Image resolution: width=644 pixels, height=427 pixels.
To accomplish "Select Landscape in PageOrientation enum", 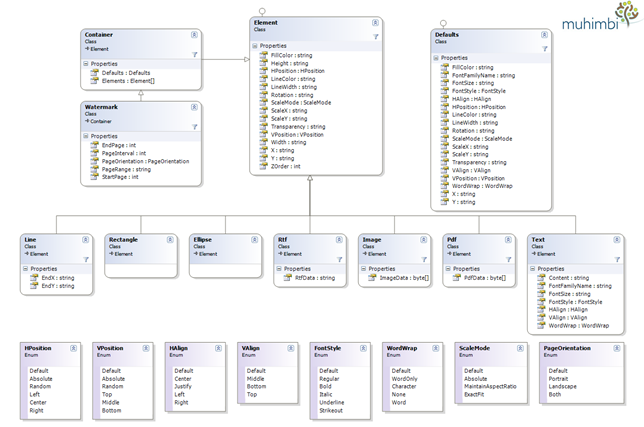I will (x=562, y=386).
